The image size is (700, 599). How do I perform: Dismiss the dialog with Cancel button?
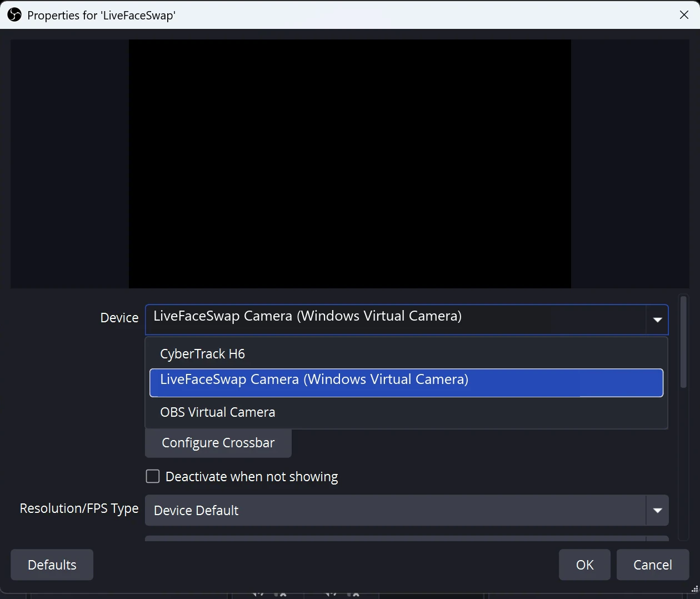(653, 565)
